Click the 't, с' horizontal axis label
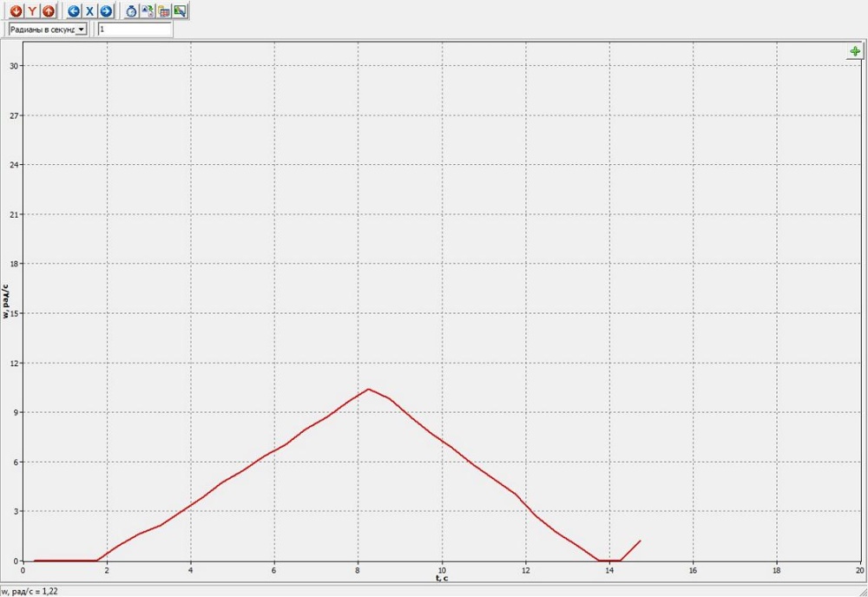This screenshot has height=597, width=868. (442, 578)
